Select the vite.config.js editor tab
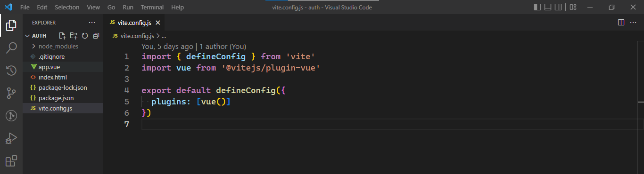Screen dimensions: 644x174 click(134, 23)
